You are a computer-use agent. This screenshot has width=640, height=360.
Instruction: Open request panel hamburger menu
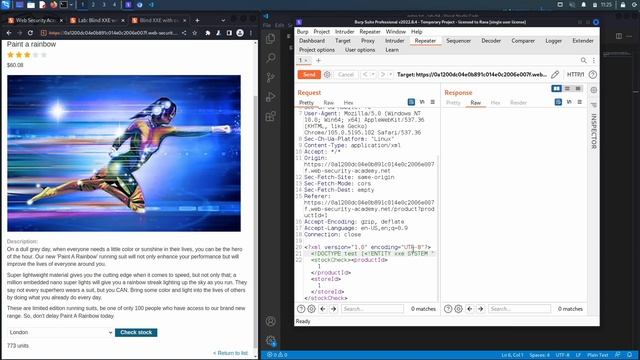[433, 102]
